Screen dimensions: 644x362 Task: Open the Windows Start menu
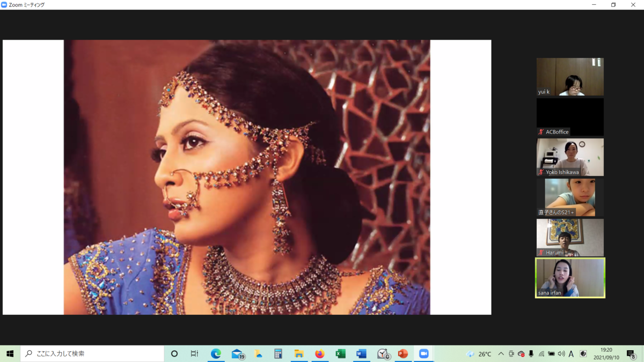pos(10,354)
